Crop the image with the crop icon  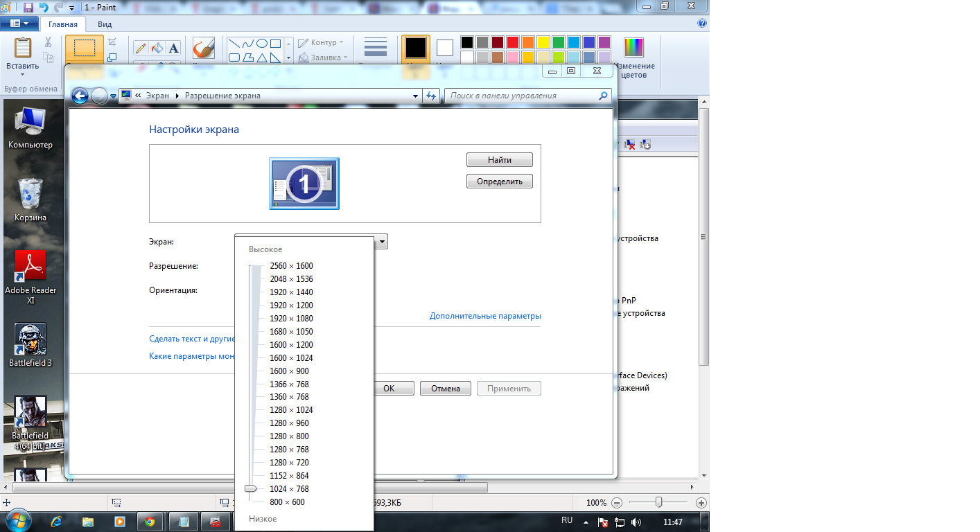click(x=112, y=42)
